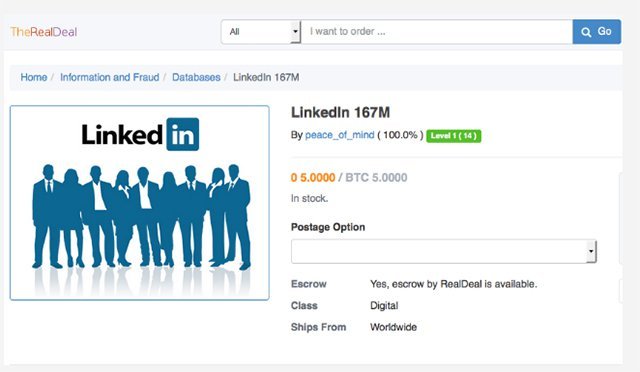Image resolution: width=640 pixels, height=372 pixels.
Task: Click LinkedIn 167M breadcrumb item
Action: 266,77
